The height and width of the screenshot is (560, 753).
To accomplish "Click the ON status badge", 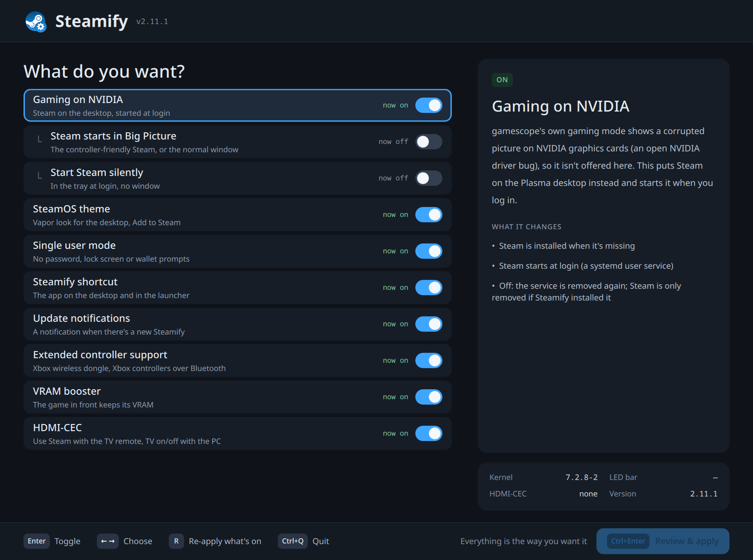I will [x=502, y=80].
